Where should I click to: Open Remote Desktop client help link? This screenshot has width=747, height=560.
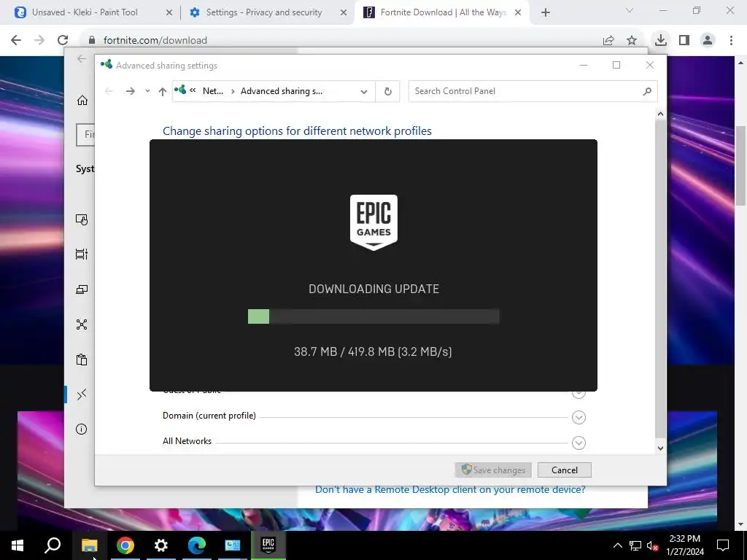(449, 489)
